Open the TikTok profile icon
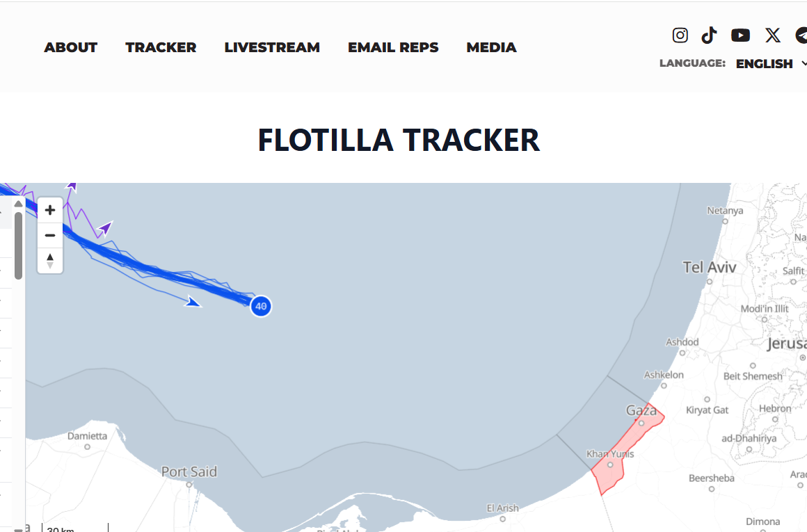Viewport: 807px width, 532px height. click(x=709, y=35)
